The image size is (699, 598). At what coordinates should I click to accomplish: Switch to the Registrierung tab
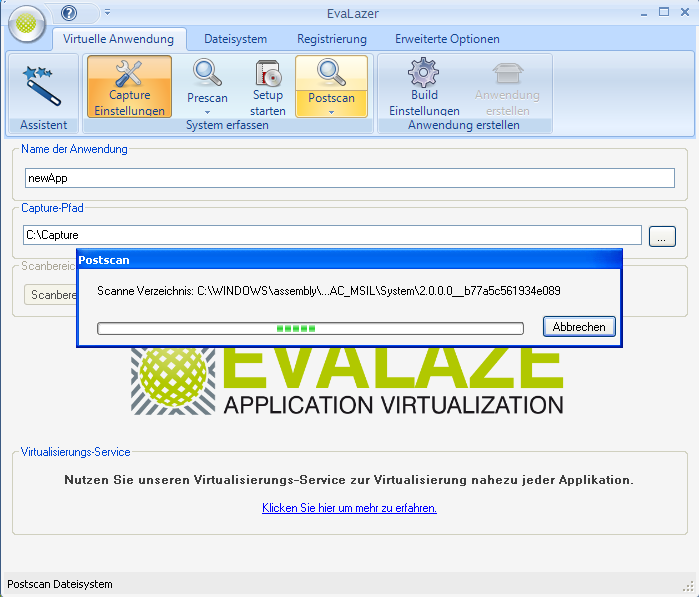tap(331, 39)
